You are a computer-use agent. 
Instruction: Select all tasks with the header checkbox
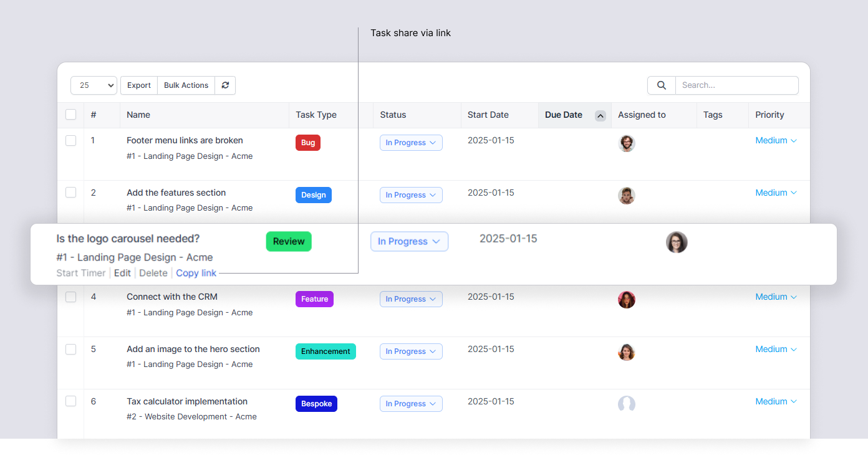[70, 114]
